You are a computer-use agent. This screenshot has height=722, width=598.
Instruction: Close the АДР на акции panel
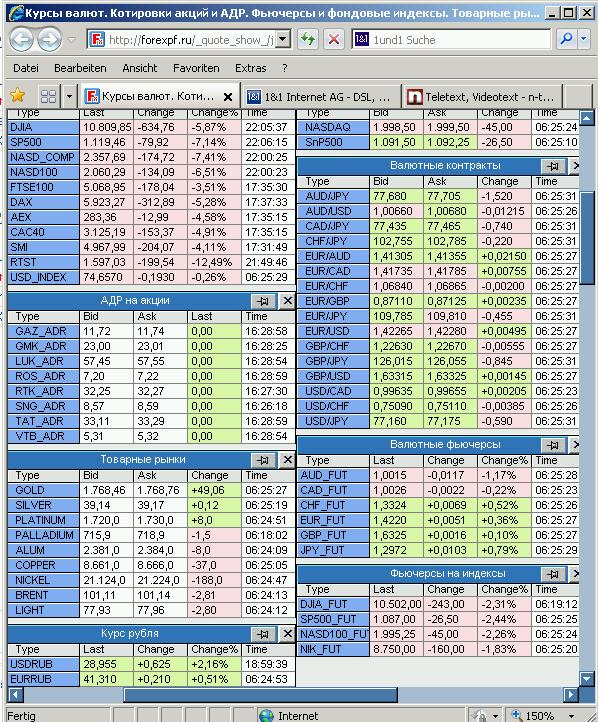tap(287, 301)
